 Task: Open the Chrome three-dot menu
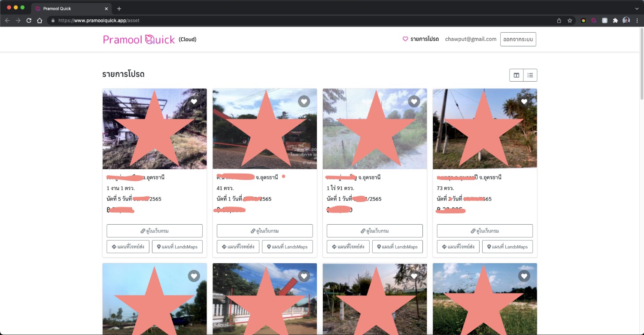(x=637, y=20)
